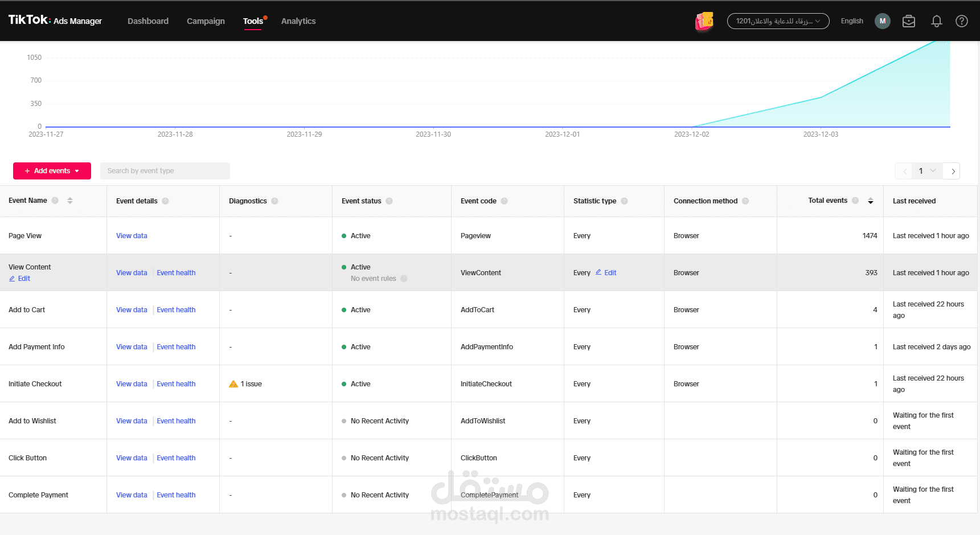The width and height of the screenshot is (980, 535).
Task: Open Event health for Add to Wishlist
Action: (x=176, y=421)
